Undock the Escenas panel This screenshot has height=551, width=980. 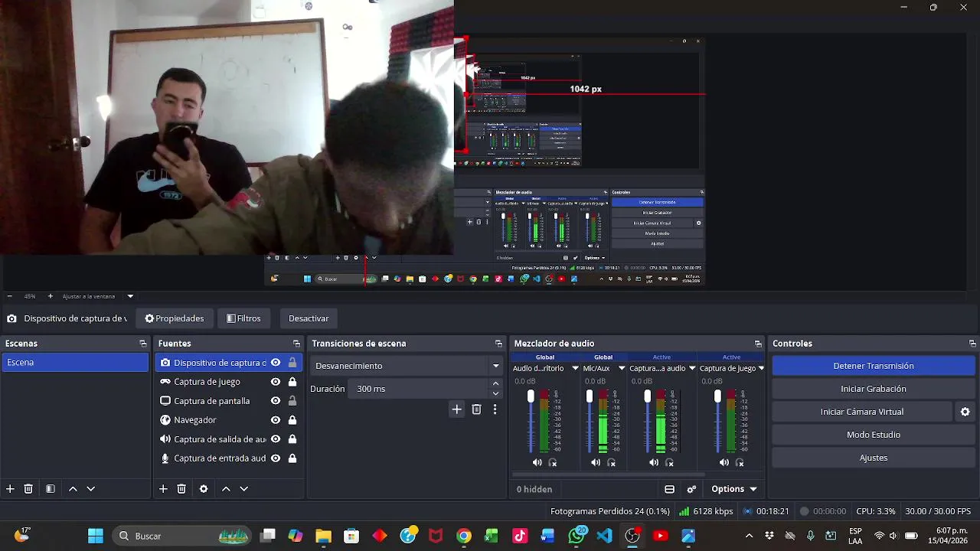(142, 344)
